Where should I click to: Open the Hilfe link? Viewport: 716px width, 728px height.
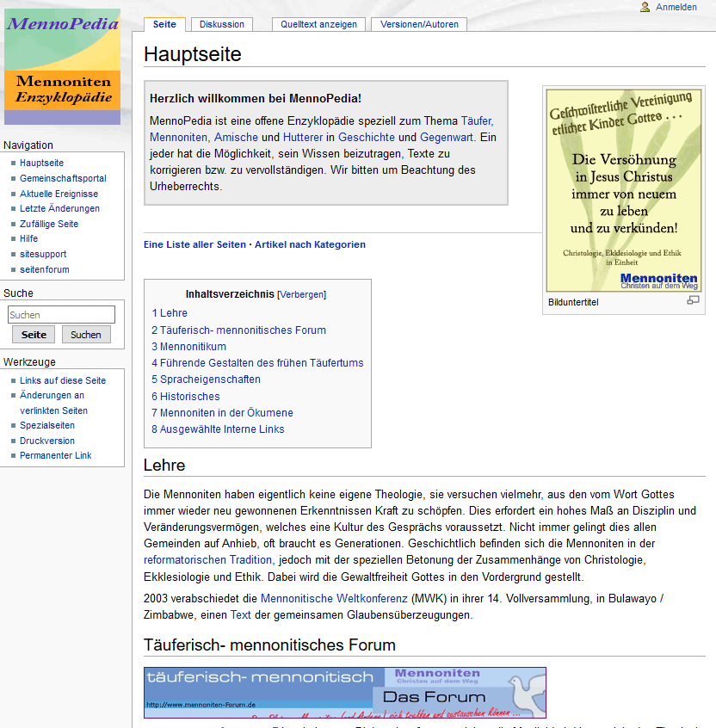click(28, 238)
